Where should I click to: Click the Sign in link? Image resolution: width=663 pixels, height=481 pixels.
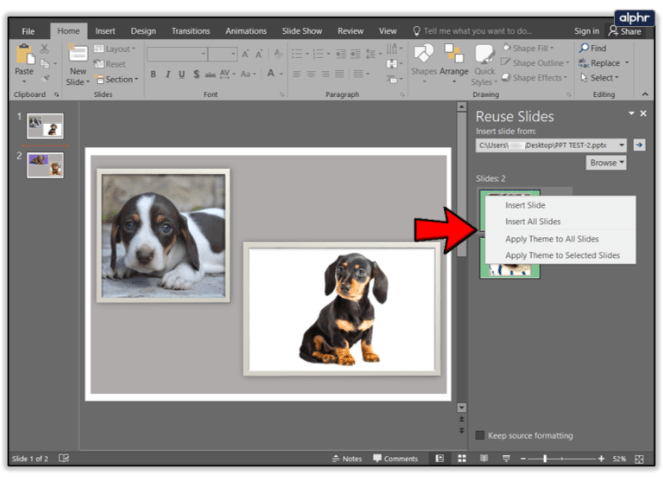586,31
